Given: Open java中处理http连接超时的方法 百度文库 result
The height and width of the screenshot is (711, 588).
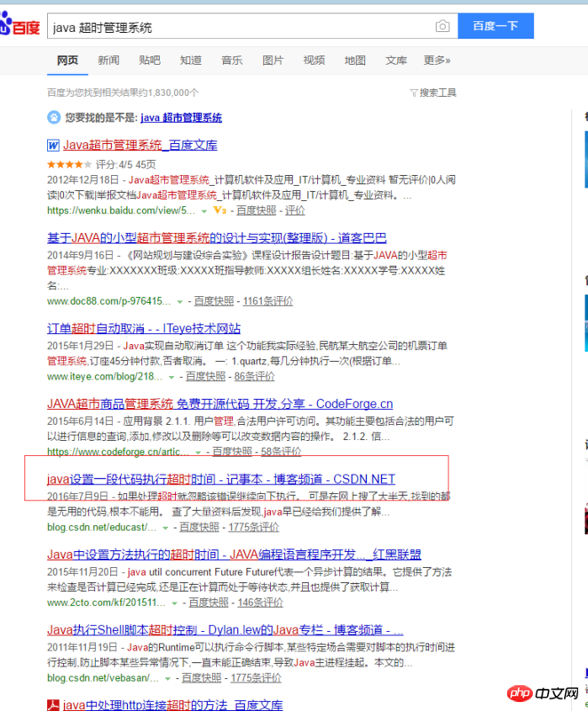Looking at the screenshot, I should click(x=172, y=705).
